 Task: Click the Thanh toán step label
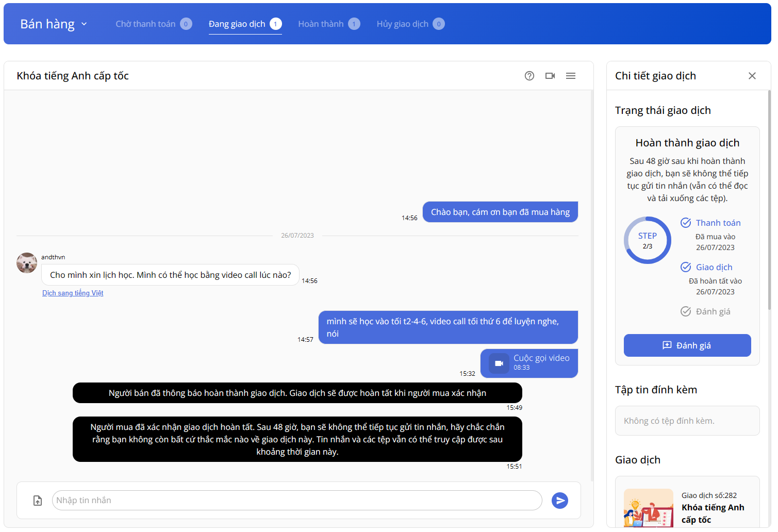pos(718,223)
